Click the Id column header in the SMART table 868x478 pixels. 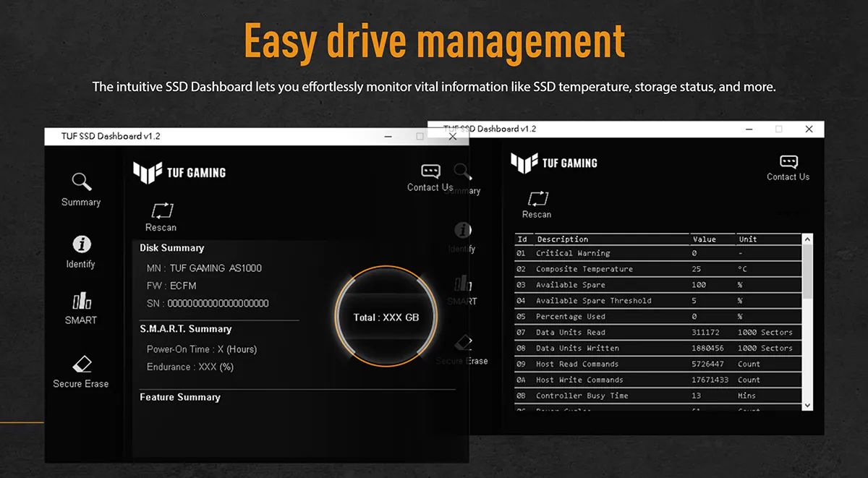pyautogui.click(x=524, y=239)
